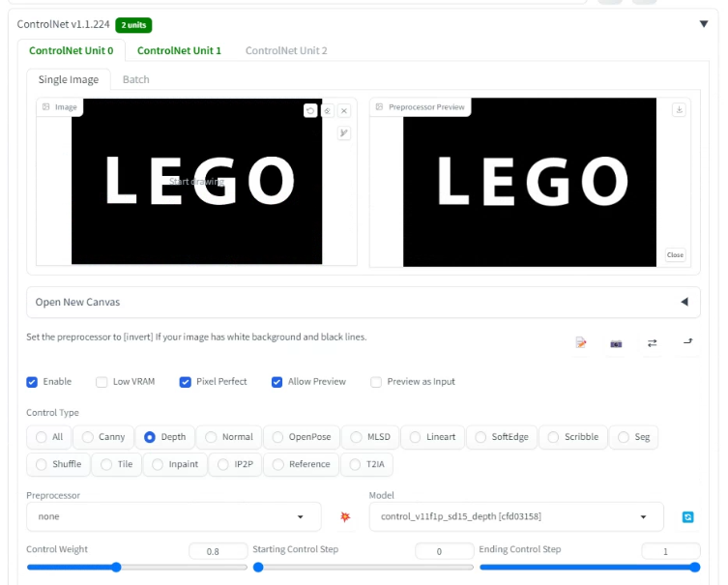
Task: Select the IP2P control type
Action: (235, 464)
